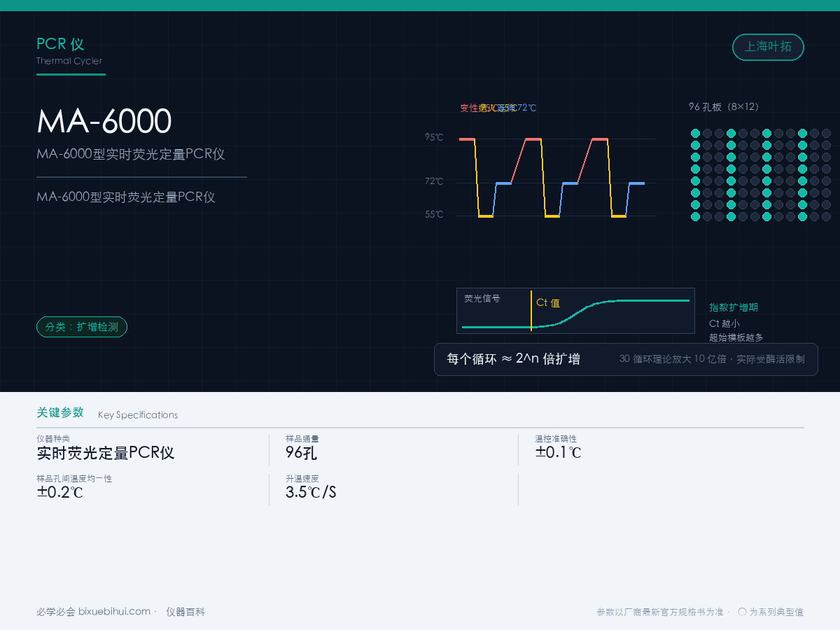Click the 上海叶拓 manufacturer badge

tap(768, 47)
